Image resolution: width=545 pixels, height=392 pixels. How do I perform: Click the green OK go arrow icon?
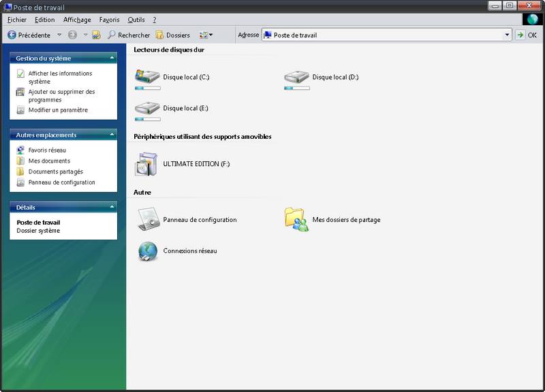[x=520, y=35]
